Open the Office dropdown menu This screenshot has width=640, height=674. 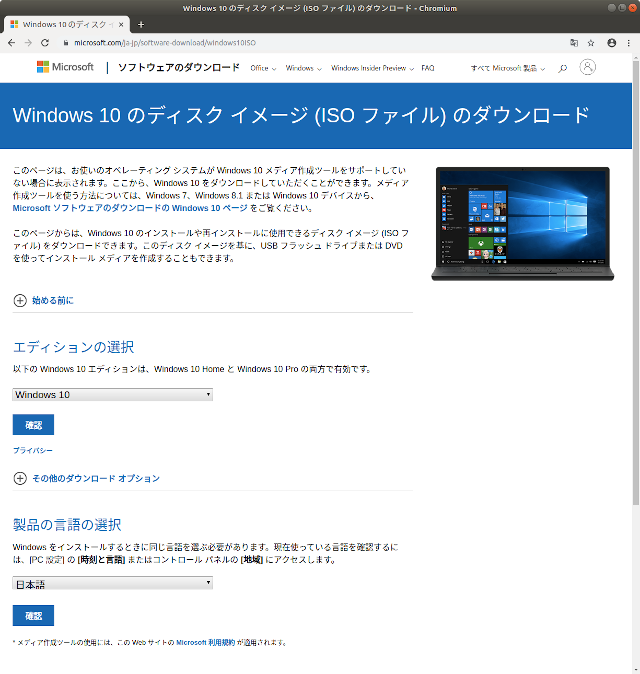[x=263, y=68]
